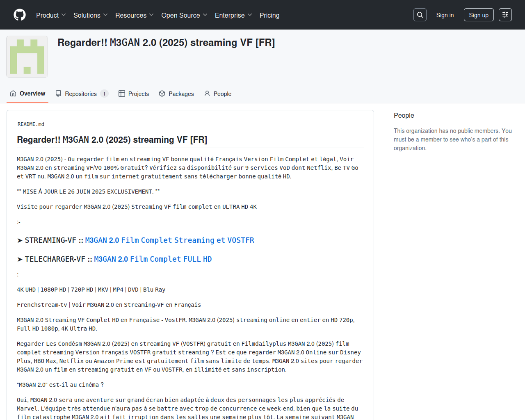This screenshot has width=525, height=420.
Task: Click the Frenchstream-tv text line
Action: [109, 305]
